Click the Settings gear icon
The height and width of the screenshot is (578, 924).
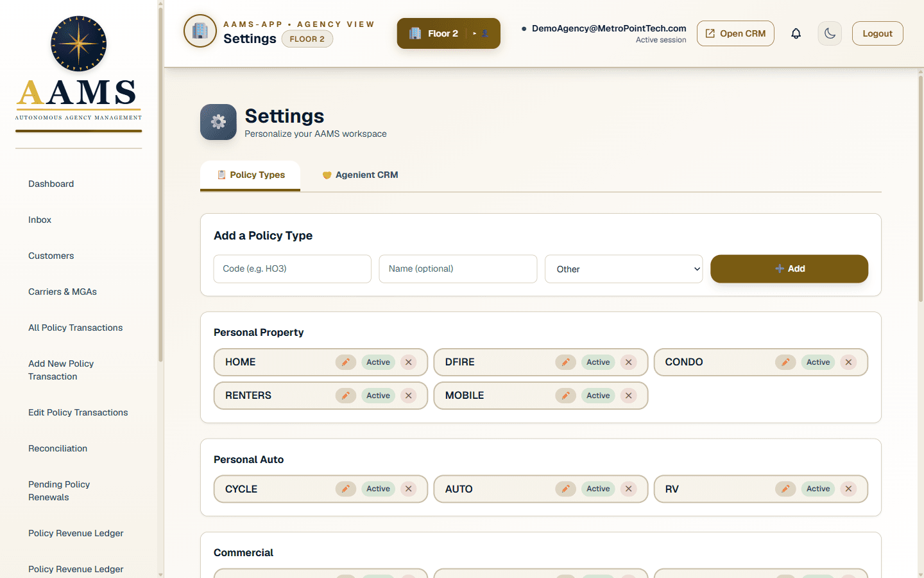[218, 122]
